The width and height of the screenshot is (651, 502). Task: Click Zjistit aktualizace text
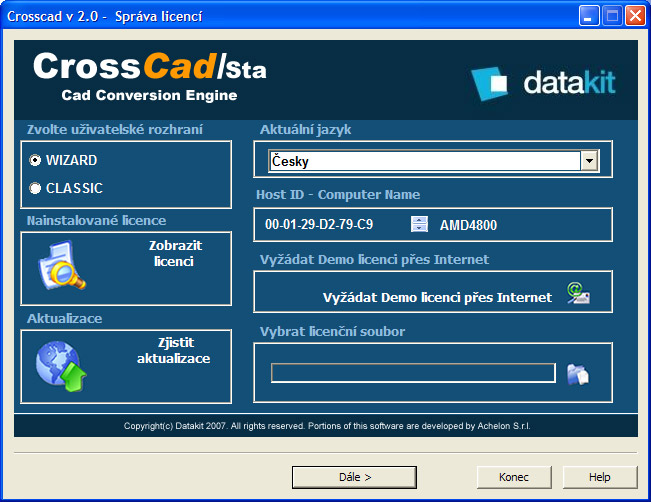(x=173, y=350)
